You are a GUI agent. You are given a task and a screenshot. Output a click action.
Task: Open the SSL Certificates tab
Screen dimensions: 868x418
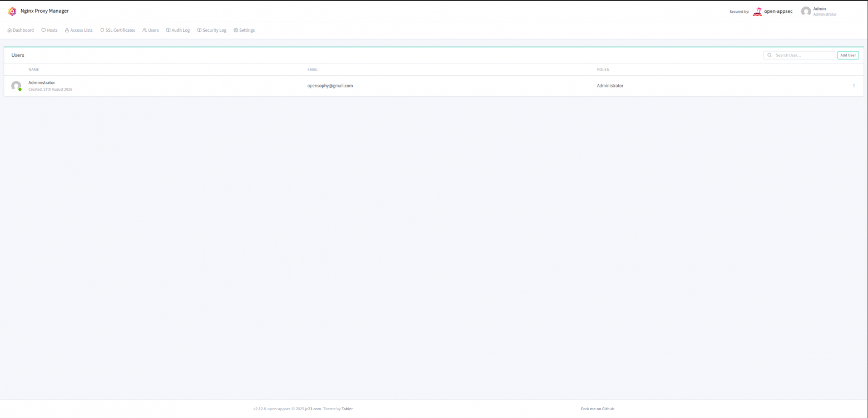pyautogui.click(x=117, y=30)
